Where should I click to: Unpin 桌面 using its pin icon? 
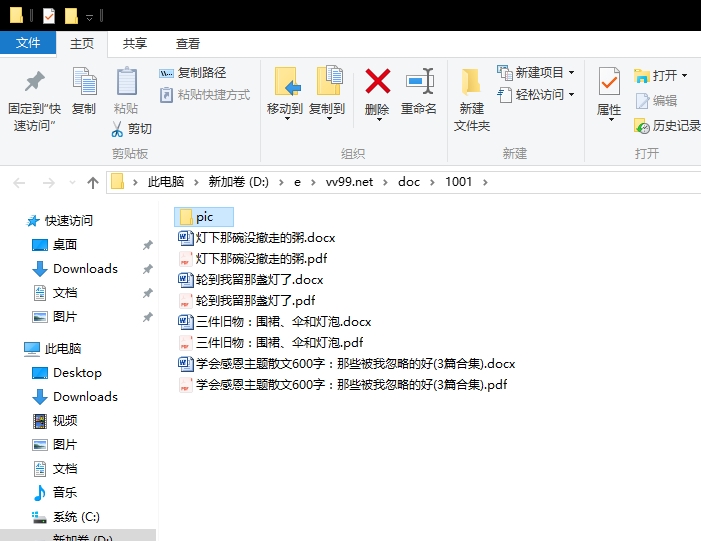(x=148, y=245)
